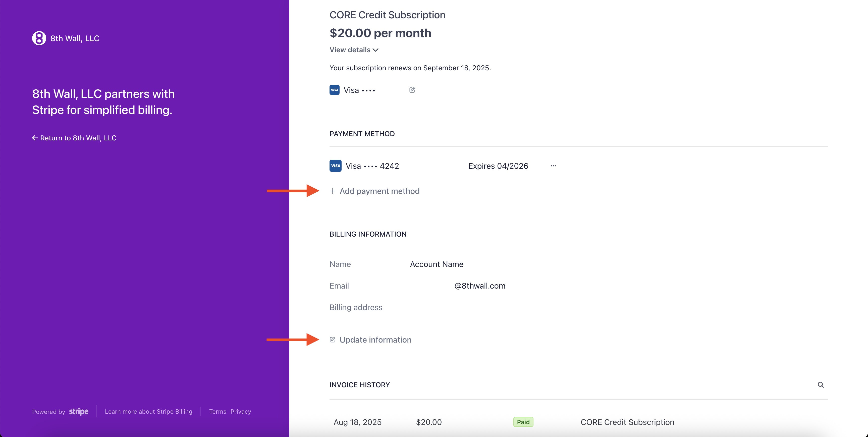Click the back arrow before Return to 8th Wall
The width and height of the screenshot is (868, 437).
[35, 137]
